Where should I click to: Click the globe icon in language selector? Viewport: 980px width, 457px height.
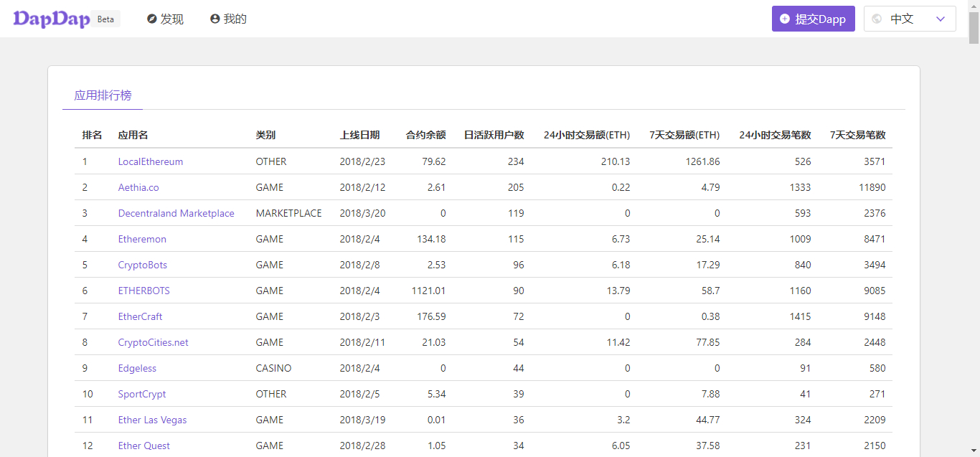pyautogui.click(x=877, y=19)
